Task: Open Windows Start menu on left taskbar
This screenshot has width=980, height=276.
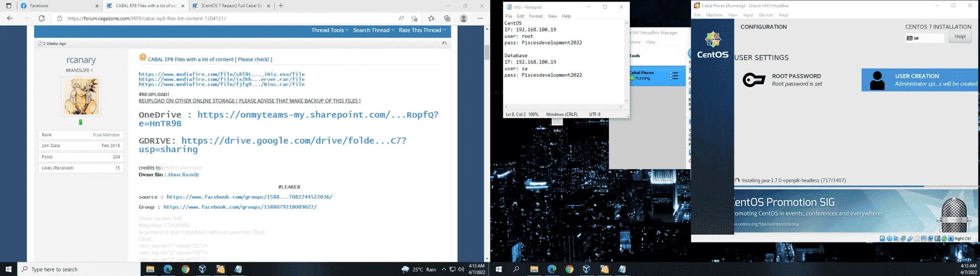Action: point(8,269)
